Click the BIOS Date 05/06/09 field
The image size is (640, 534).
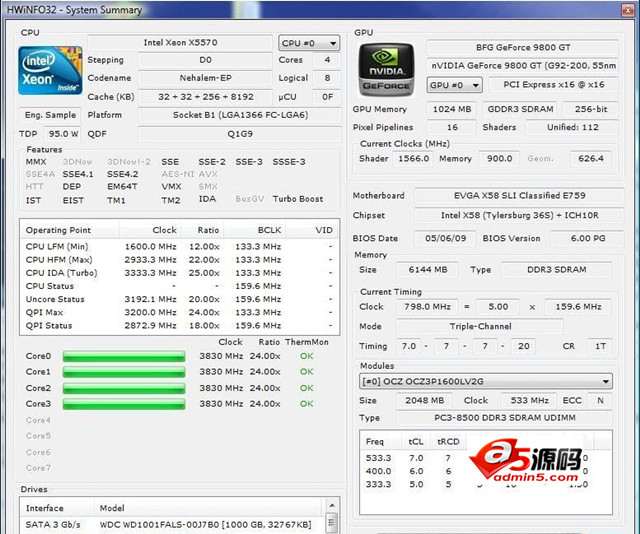click(x=445, y=238)
